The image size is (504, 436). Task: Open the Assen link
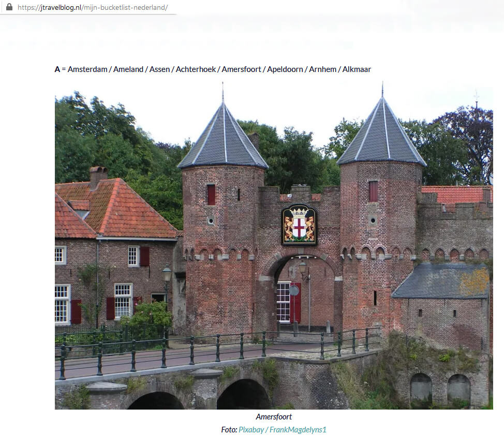coord(159,69)
